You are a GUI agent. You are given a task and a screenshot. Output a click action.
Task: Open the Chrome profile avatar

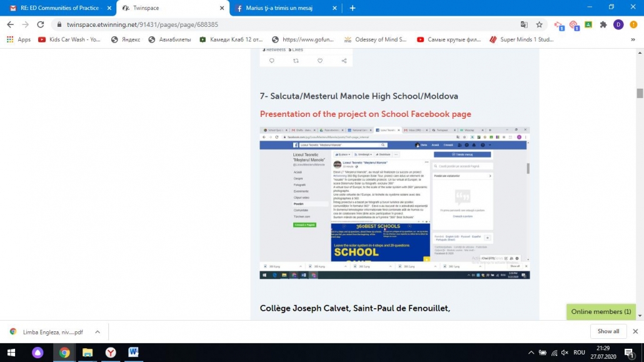pos(618,24)
